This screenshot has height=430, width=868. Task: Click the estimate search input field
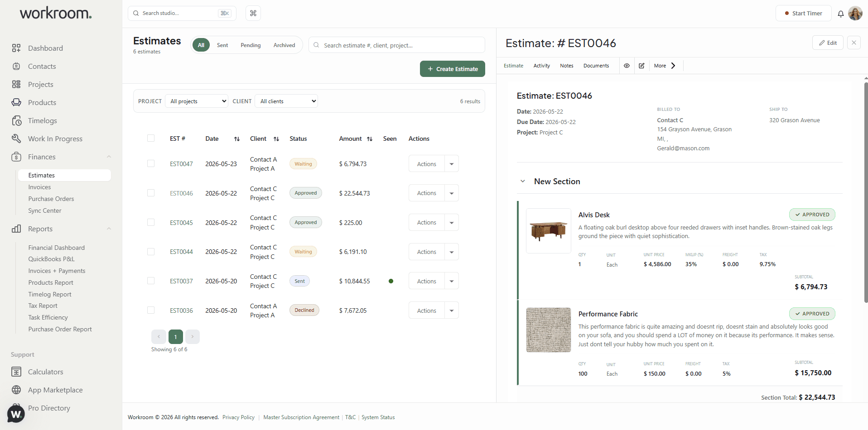pos(397,45)
